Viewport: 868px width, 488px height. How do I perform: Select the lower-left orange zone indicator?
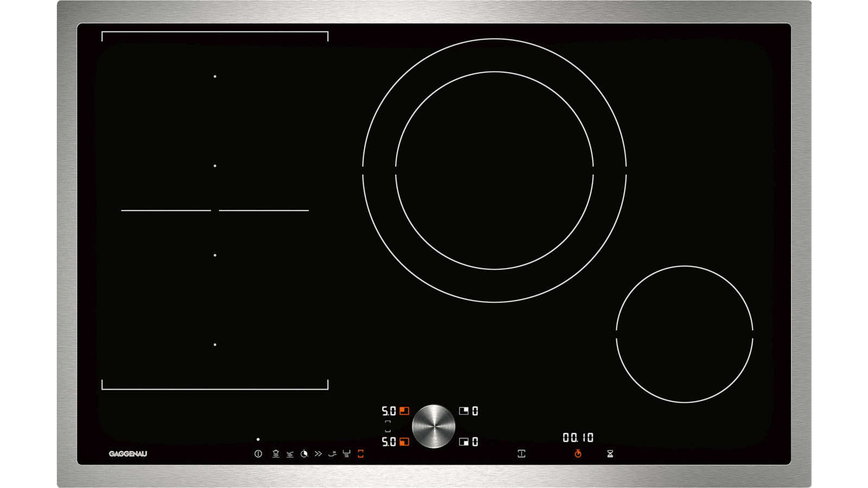click(x=404, y=442)
